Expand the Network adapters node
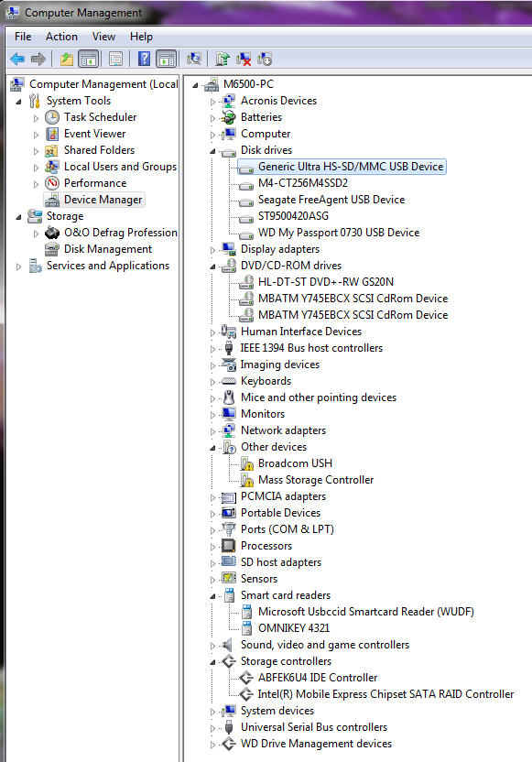This screenshot has height=762, width=532. click(x=212, y=431)
